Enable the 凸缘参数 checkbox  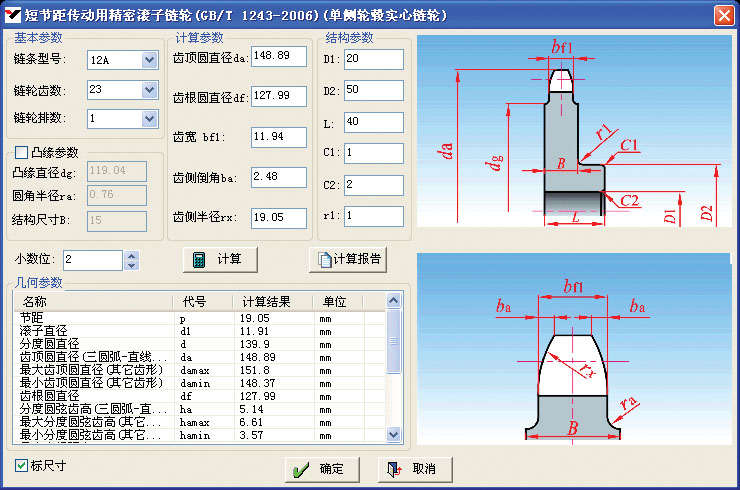coord(22,153)
